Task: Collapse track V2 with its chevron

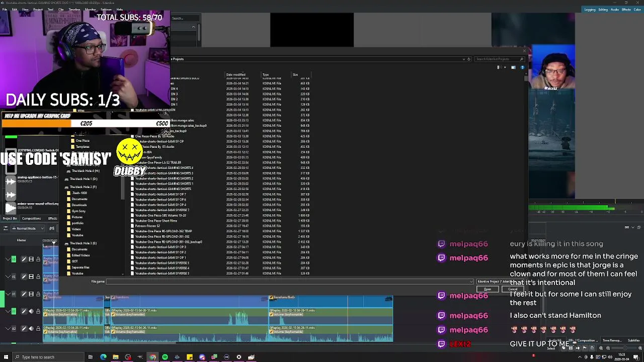Action: tap(8, 277)
